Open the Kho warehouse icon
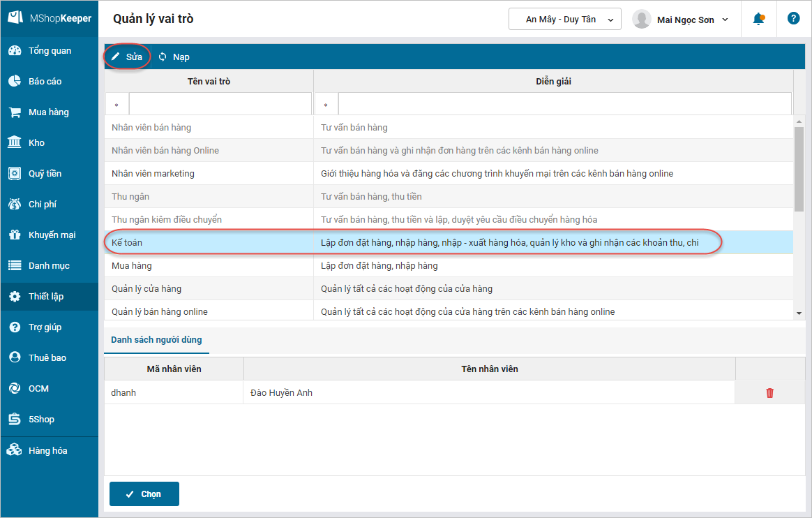This screenshot has width=812, height=518. pyautogui.click(x=15, y=142)
